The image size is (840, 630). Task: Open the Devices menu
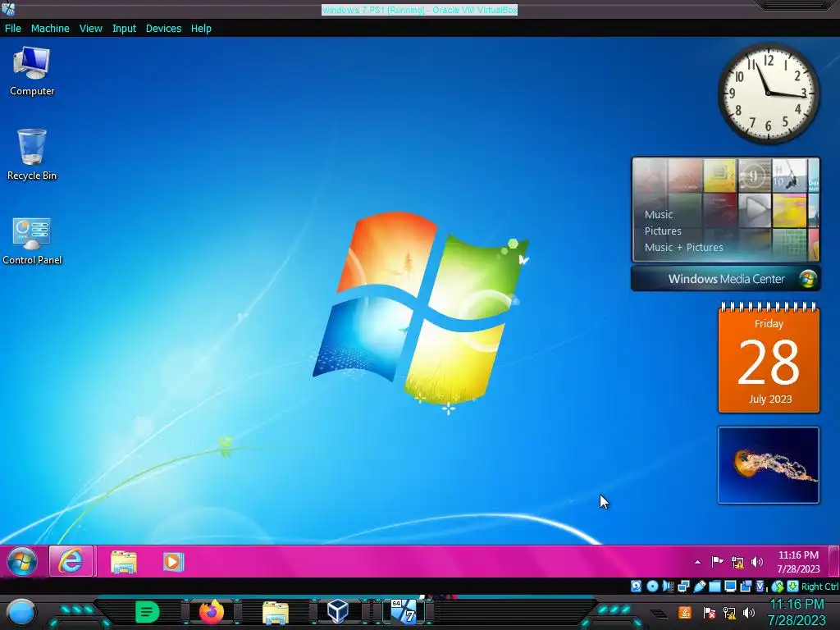coord(163,29)
